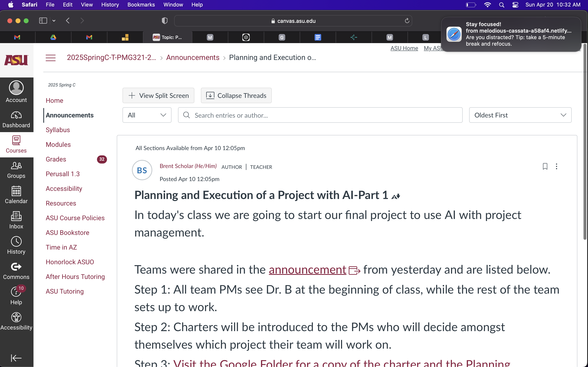This screenshot has height=367, width=588.
Task: Click the Search entries or author field
Action: pos(320,115)
